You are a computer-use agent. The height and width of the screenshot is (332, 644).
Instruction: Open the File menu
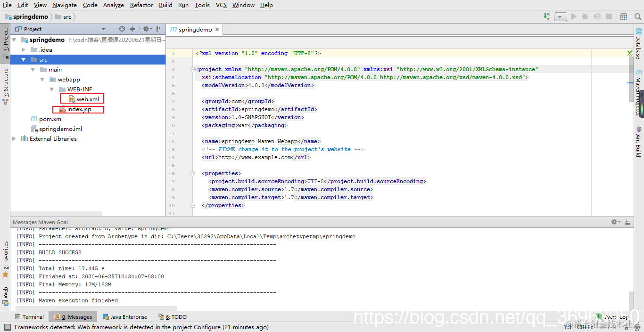[x=7, y=5]
